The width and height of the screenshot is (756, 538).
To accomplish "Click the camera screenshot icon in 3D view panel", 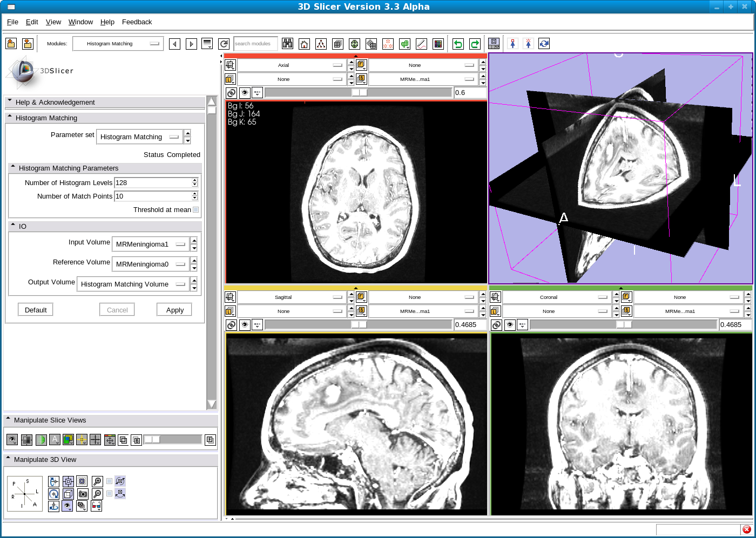I will click(x=83, y=494).
